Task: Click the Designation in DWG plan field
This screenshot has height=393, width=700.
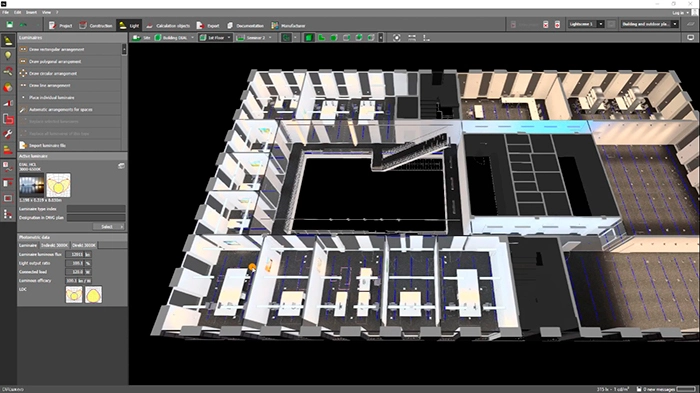Action: [96, 217]
